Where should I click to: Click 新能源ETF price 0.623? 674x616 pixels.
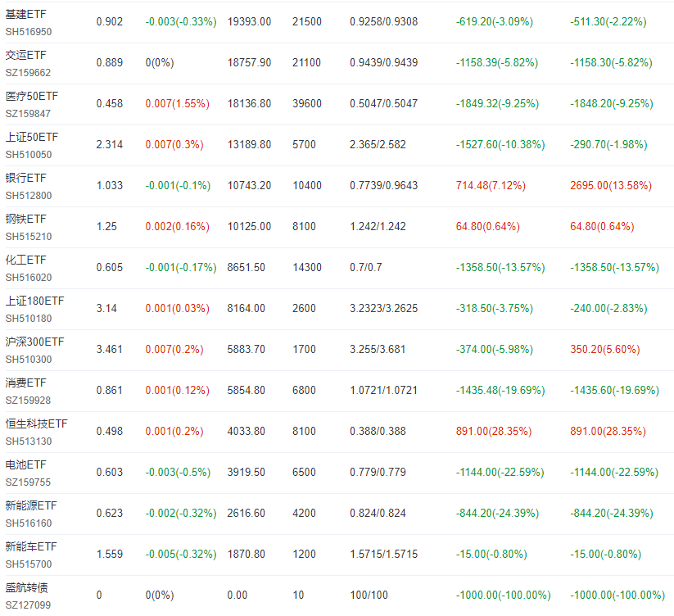[x=110, y=514]
